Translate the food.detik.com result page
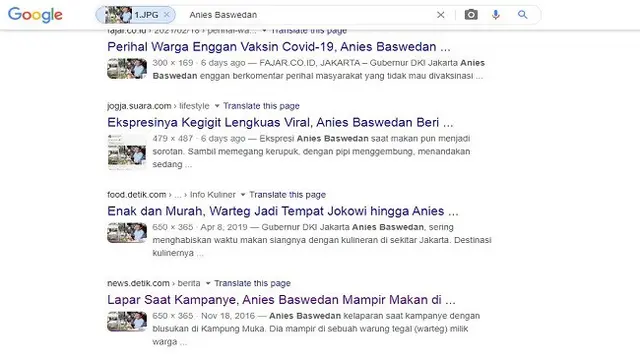This screenshot has height=360, width=640. [x=287, y=195]
